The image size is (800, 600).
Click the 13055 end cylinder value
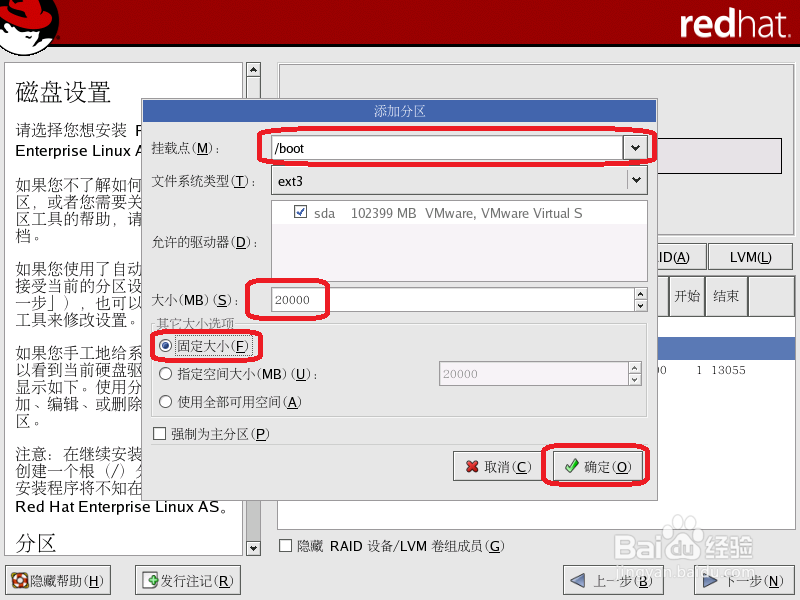(x=729, y=370)
